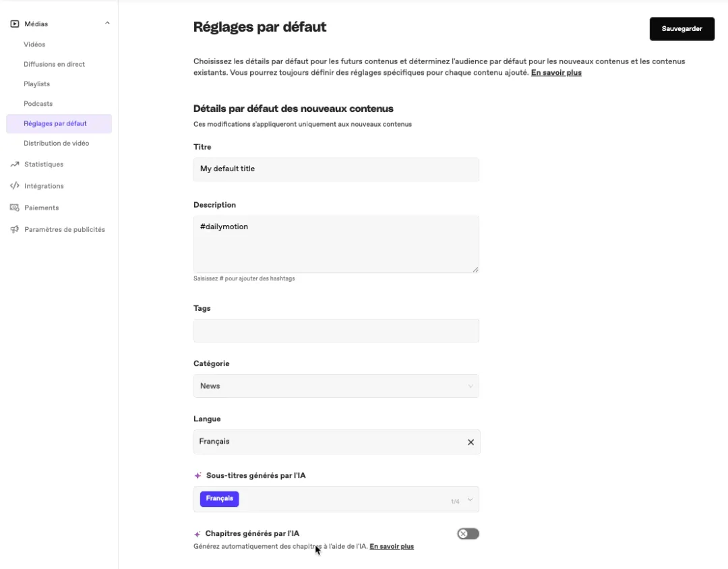Image resolution: width=728 pixels, height=569 pixels.
Task: Click the Sauvegarder button
Action: point(681,29)
